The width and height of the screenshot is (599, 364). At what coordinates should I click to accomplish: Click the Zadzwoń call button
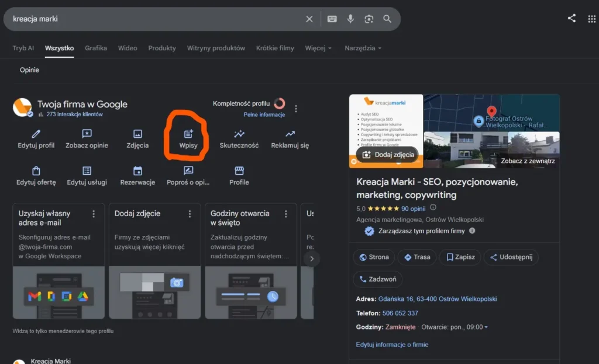(377, 279)
